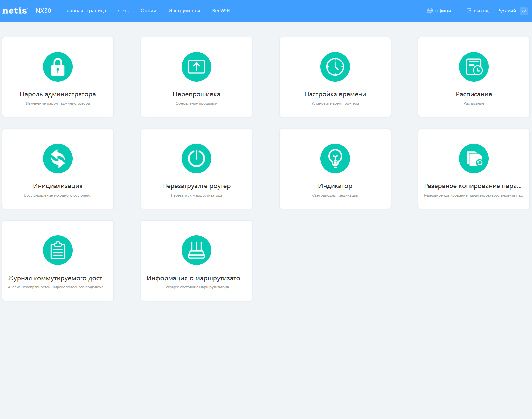The width and height of the screenshot is (532, 419).
Task: Click the netis logo
Action: [x=15, y=11]
